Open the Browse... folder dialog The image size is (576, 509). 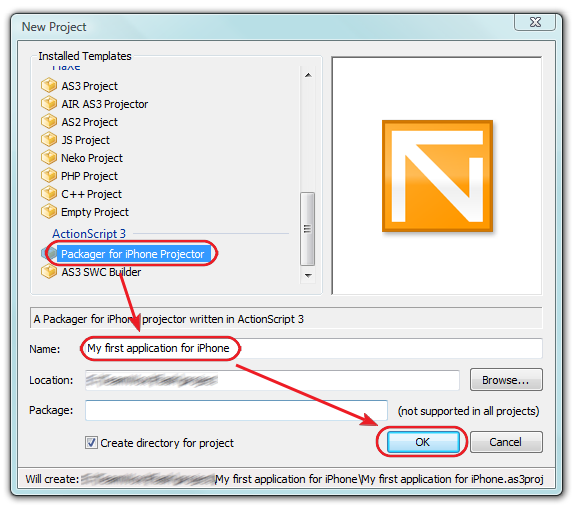tap(506, 380)
